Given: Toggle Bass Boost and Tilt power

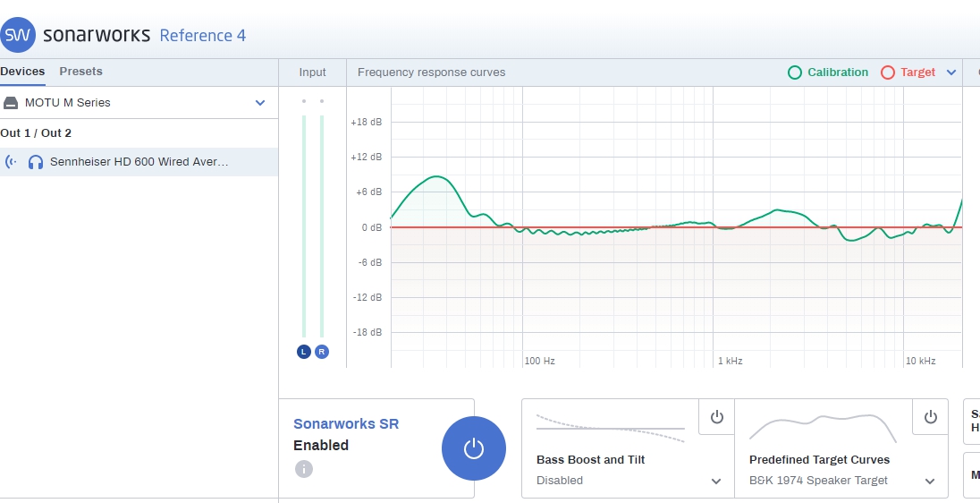Looking at the screenshot, I should pos(716,417).
